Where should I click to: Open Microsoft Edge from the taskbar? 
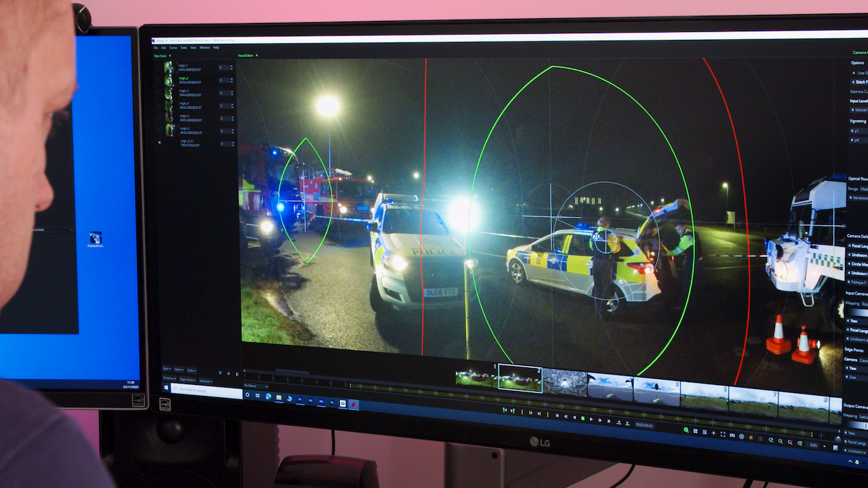(x=268, y=396)
